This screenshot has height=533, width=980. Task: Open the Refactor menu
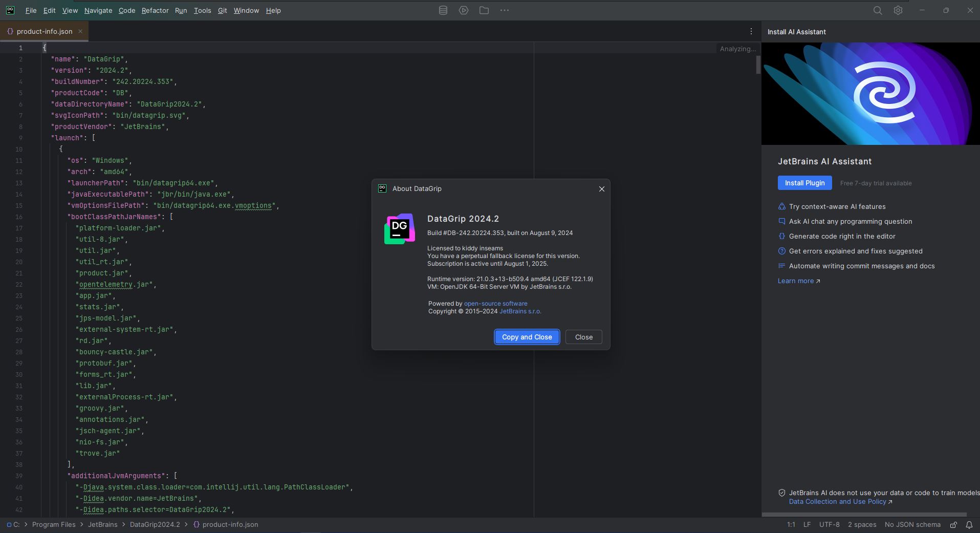pyautogui.click(x=155, y=10)
